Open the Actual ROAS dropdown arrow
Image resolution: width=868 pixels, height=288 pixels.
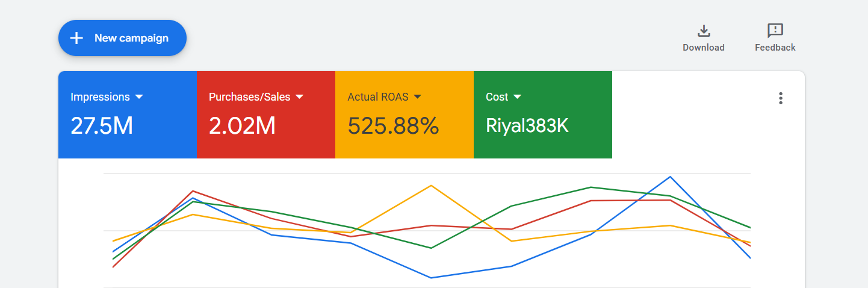(418, 97)
